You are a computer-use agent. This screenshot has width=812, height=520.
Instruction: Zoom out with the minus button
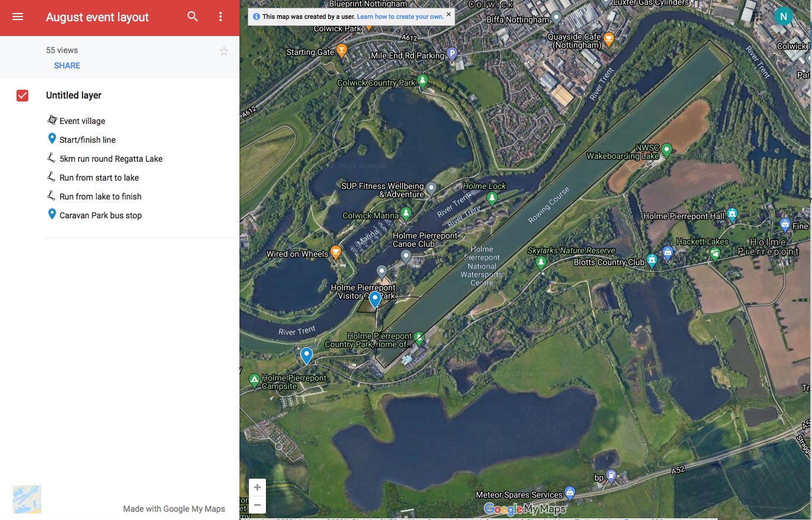(x=257, y=505)
